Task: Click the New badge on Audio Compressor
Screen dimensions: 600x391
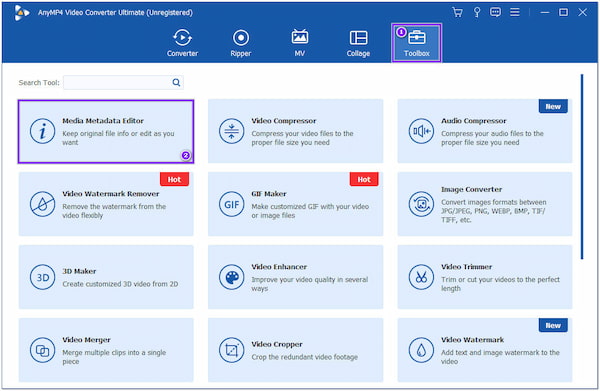Action: pyautogui.click(x=553, y=106)
